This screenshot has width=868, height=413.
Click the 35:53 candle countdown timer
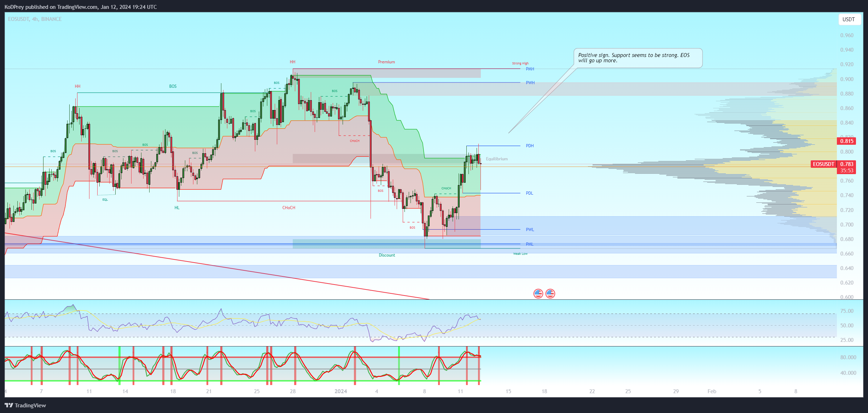coord(846,171)
